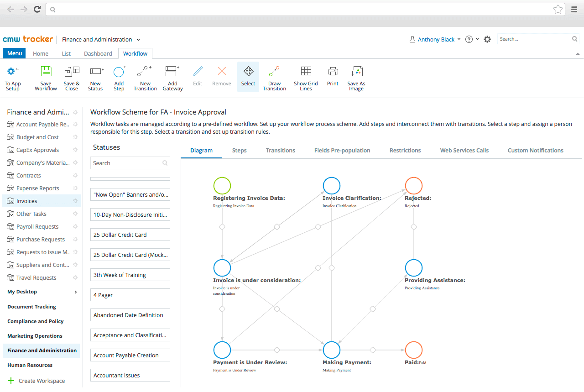Activate the Draw Transition tool
584x392 pixels.
tap(274, 78)
